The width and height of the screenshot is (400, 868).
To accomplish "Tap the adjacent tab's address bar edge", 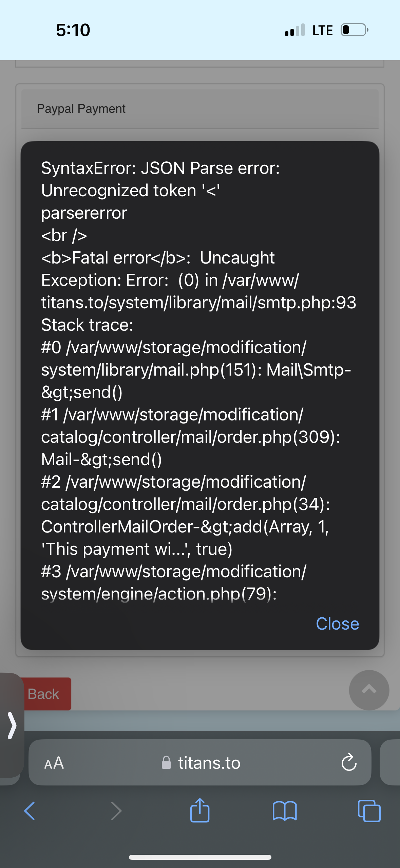I will [390, 762].
